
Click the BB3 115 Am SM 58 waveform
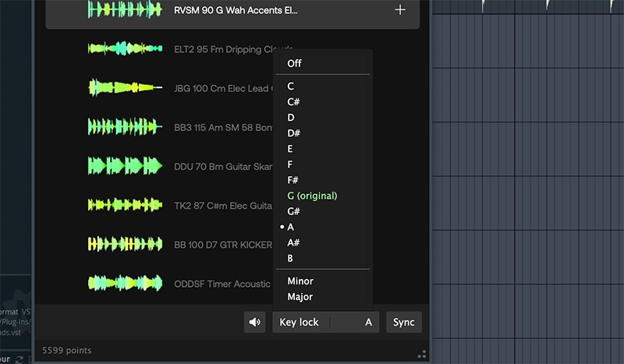(x=125, y=126)
